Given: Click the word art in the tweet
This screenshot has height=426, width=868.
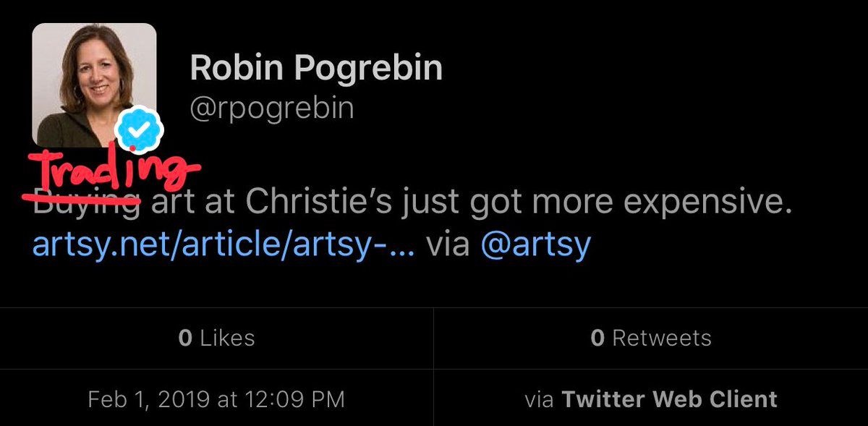Looking at the screenshot, I should [173, 205].
